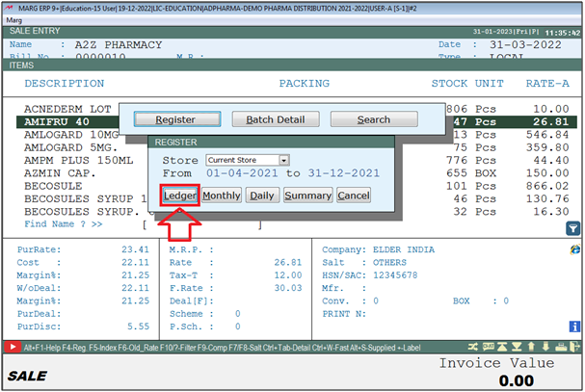Select the AMIFRU 40 item row
Screen dimensions: 585x392
(297, 122)
